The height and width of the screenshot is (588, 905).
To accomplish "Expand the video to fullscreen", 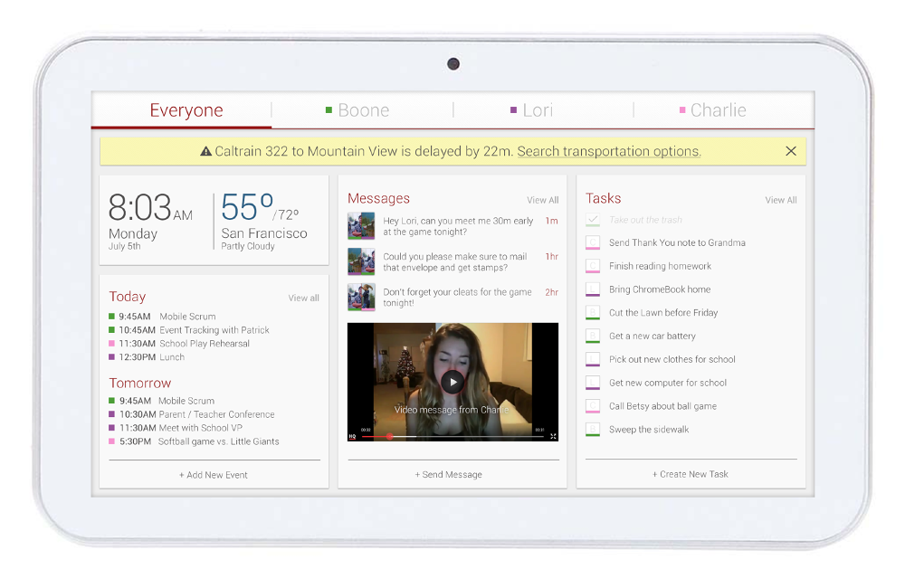I will (x=553, y=436).
